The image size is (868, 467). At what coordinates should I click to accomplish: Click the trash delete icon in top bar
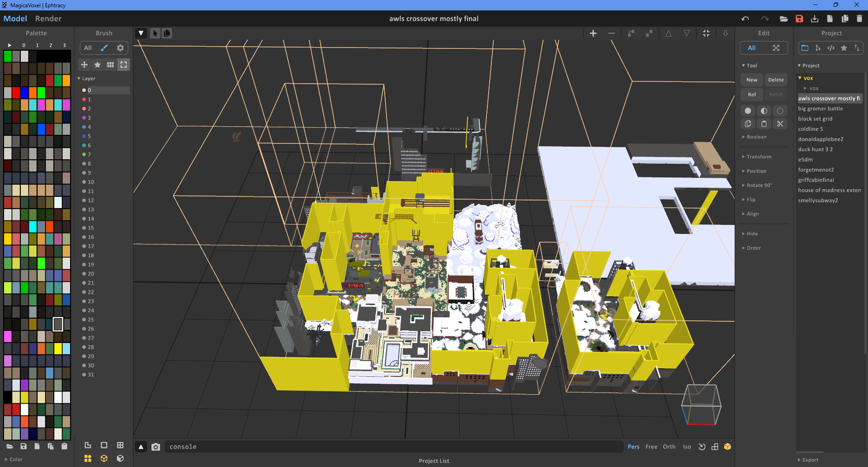pos(859,19)
